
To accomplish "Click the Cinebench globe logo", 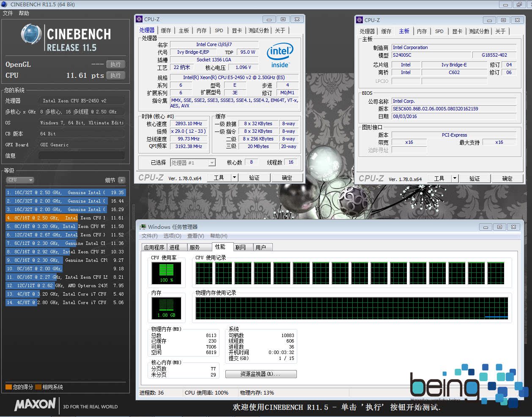I will click(32, 35).
